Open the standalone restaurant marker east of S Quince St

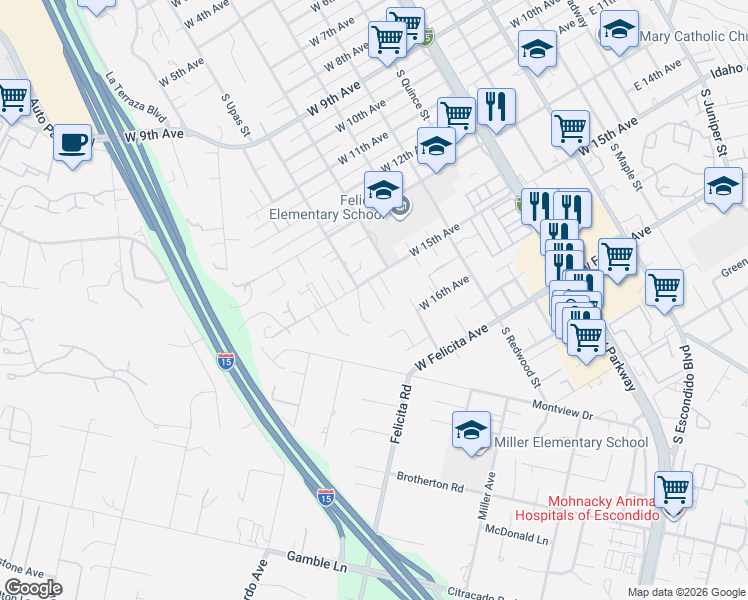pyautogui.click(x=496, y=108)
